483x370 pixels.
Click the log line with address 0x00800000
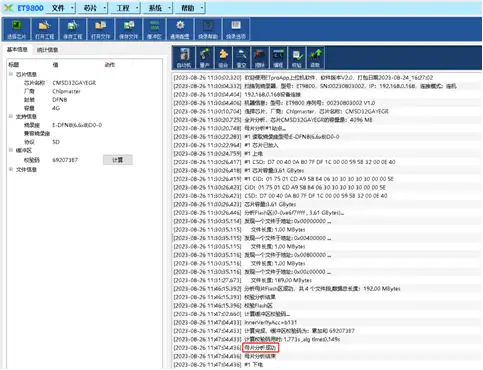252,255
